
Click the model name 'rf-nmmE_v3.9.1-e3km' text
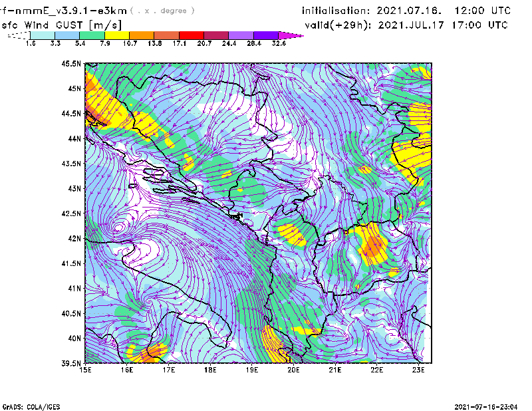63,11
